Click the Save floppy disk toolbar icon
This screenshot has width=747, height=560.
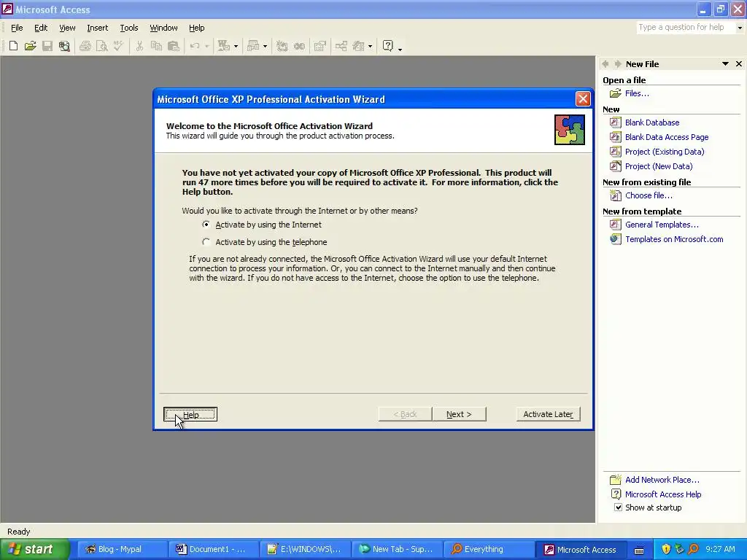pyautogui.click(x=47, y=46)
